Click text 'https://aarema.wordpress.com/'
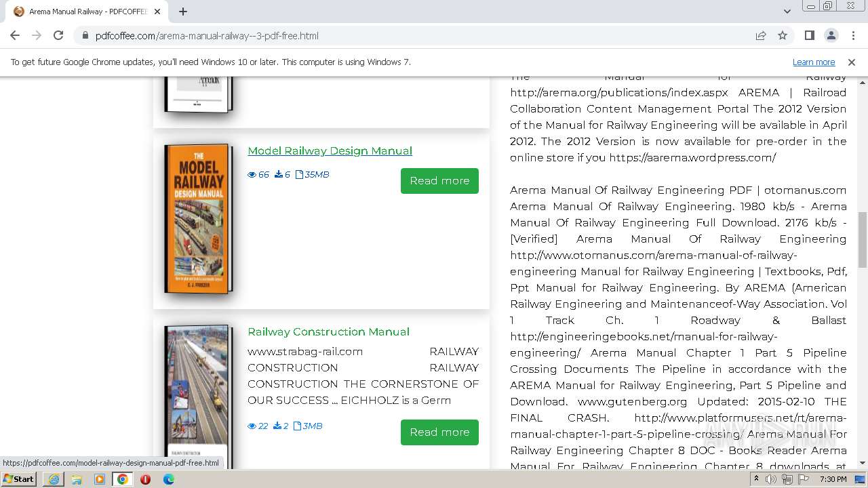This screenshot has width=868, height=488. pos(692,157)
